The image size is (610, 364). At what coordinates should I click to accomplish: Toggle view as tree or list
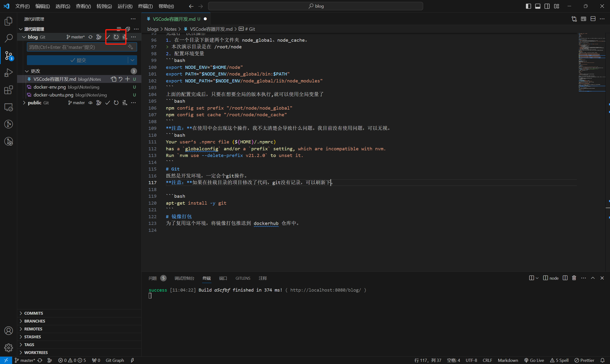(x=119, y=29)
